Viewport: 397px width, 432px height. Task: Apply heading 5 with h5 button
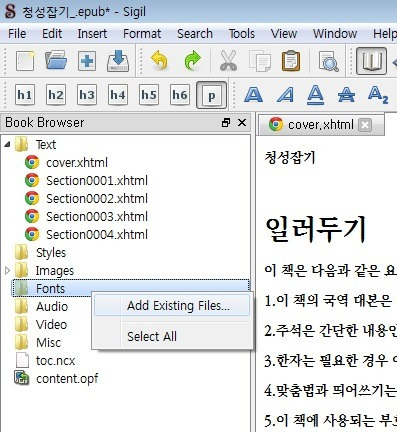[x=149, y=95]
